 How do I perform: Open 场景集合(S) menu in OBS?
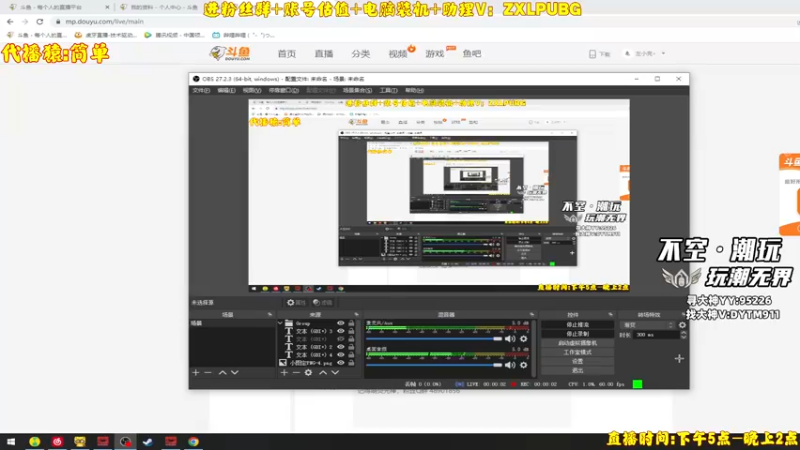pyautogui.click(x=357, y=90)
